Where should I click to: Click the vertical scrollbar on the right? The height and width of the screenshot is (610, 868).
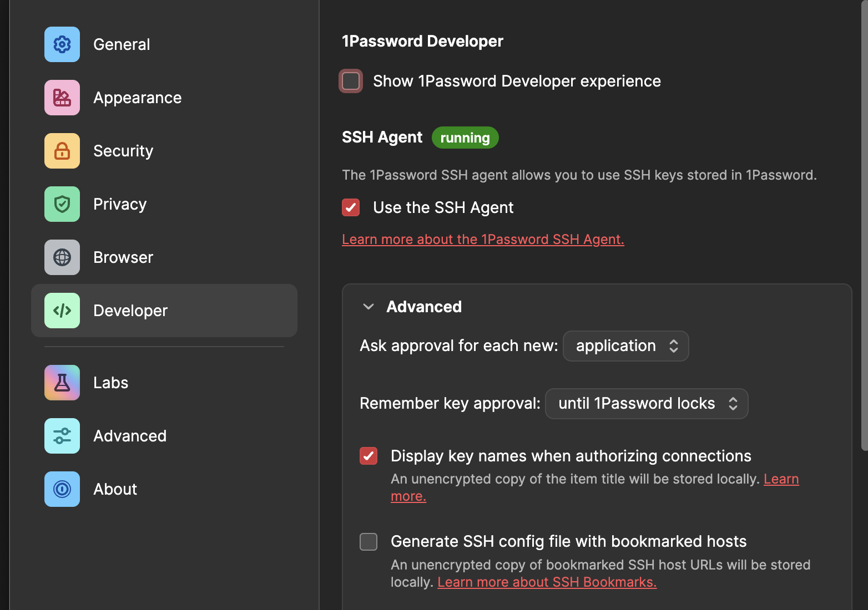[x=864, y=222]
